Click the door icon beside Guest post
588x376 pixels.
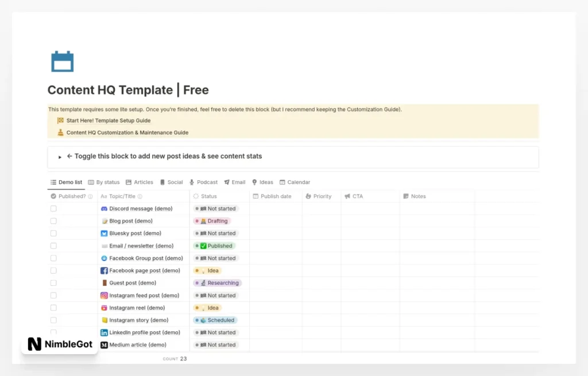[x=105, y=282]
